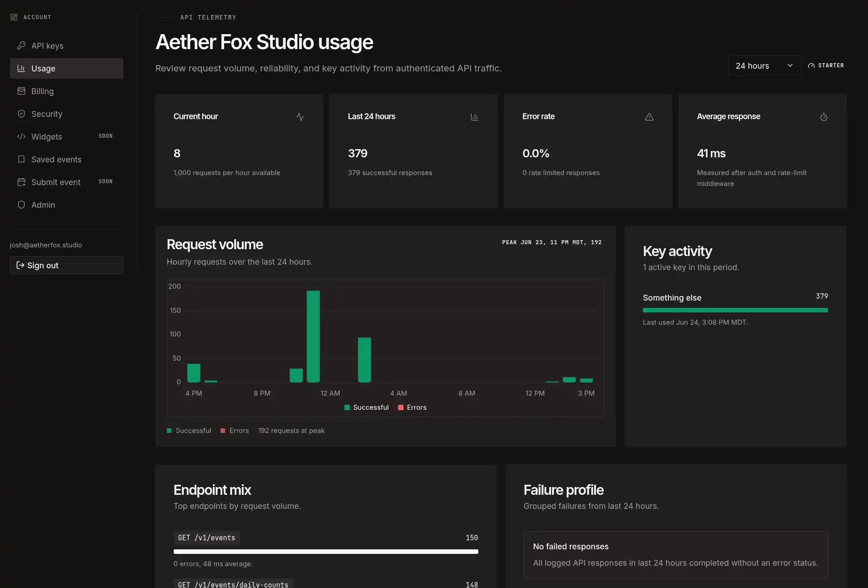Screen dimensions: 868x588
Task: Click the API keys key icon
Action: pos(21,45)
